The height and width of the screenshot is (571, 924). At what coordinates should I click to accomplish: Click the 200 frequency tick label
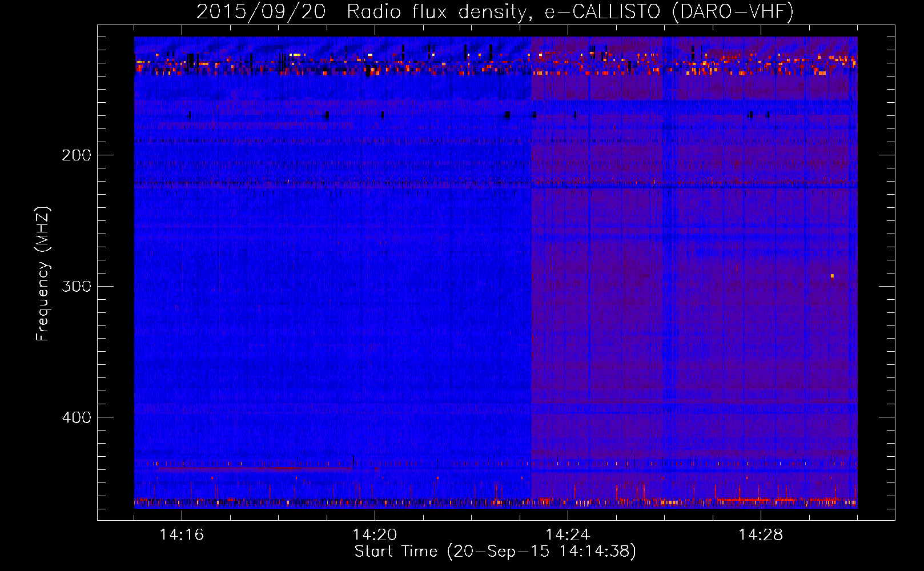click(x=77, y=155)
